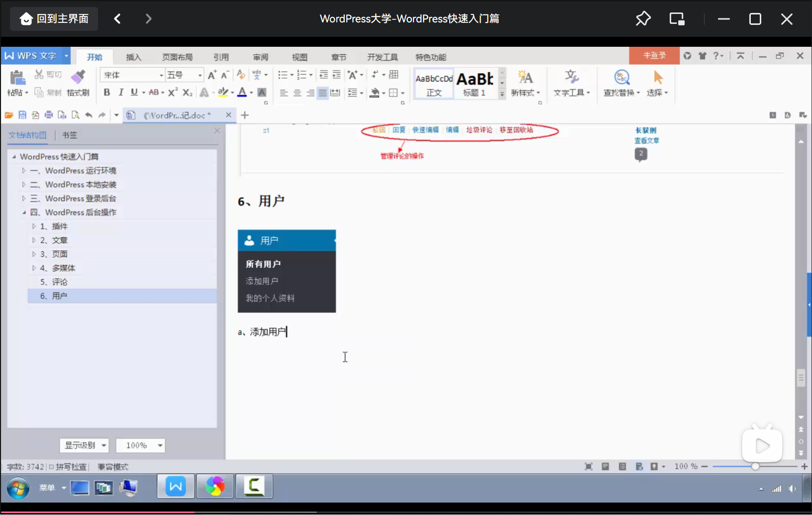
Task: Toggle justified alignment
Action: [x=322, y=93]
